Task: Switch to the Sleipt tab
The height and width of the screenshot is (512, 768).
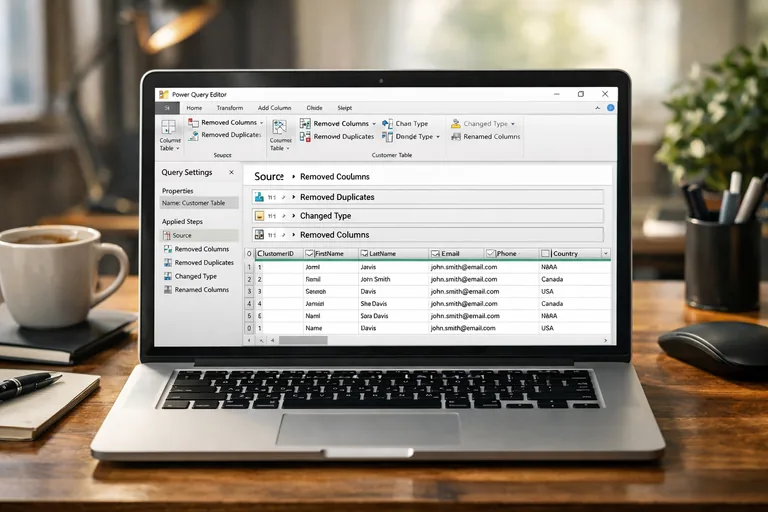Action: pos(344,108)
